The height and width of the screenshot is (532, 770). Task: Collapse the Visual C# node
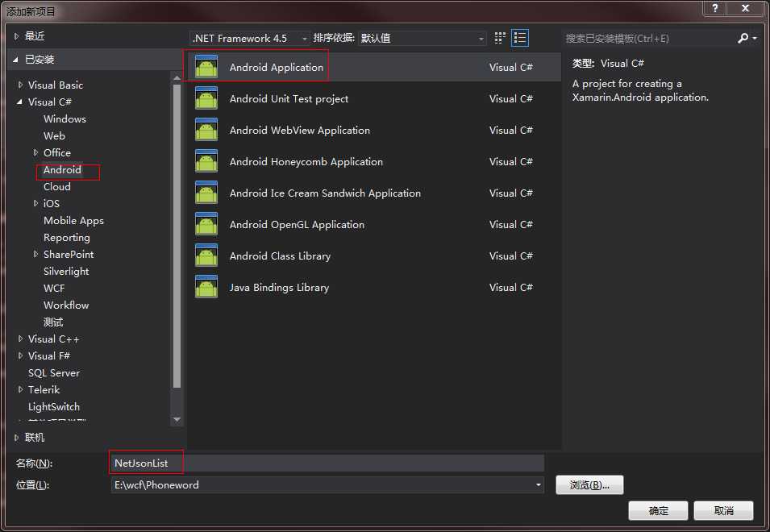pos(19,102)
